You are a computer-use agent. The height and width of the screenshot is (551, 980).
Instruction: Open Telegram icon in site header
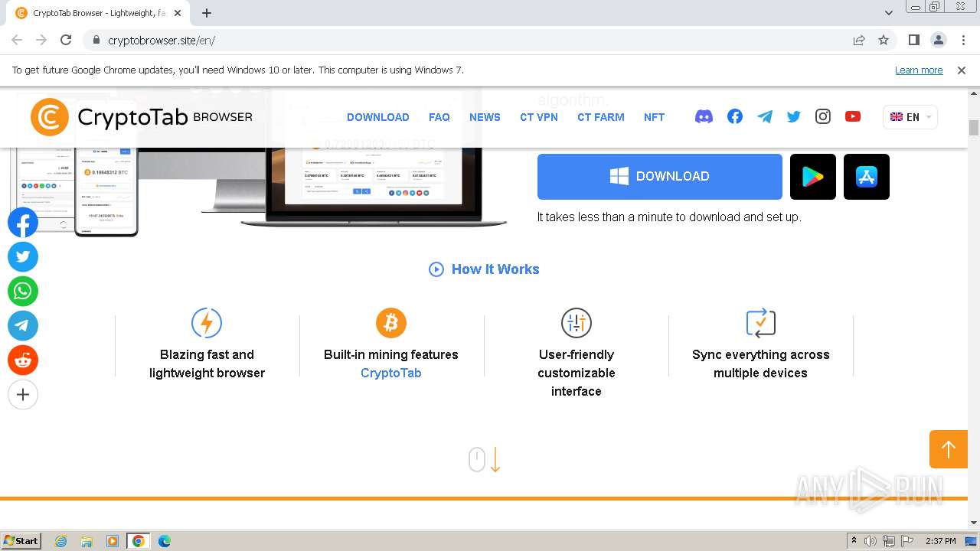(765, 116)
